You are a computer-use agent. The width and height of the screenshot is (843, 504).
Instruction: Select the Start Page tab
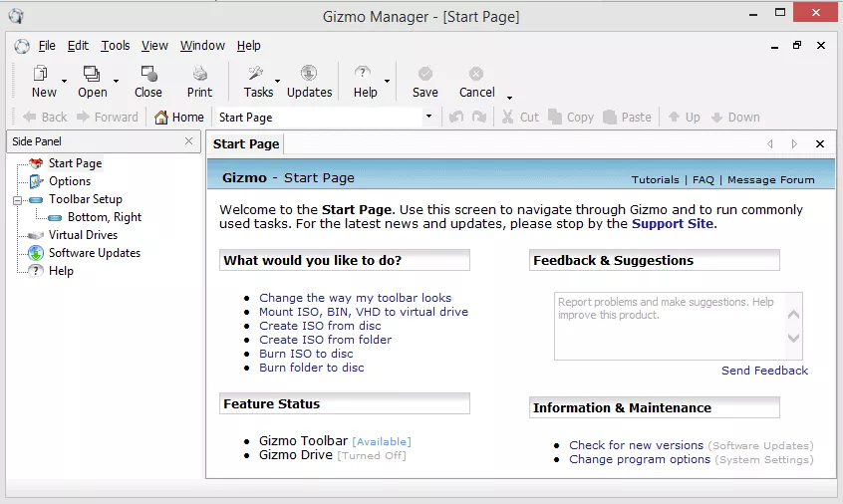(x=246, y=144)
